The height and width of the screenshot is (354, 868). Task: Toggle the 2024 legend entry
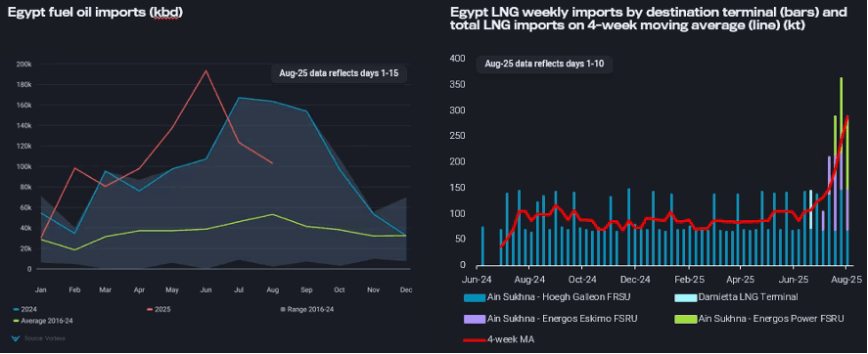[23, 309]
